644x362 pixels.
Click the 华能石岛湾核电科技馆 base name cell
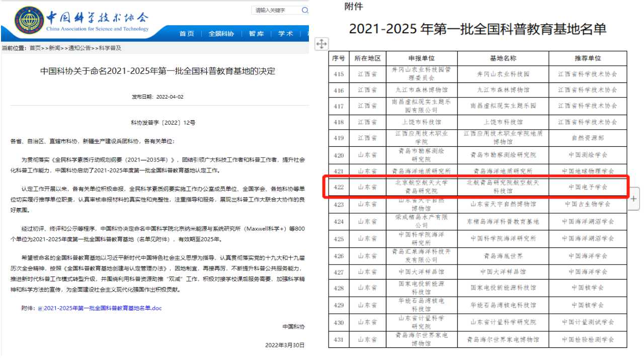coord(503,305)
